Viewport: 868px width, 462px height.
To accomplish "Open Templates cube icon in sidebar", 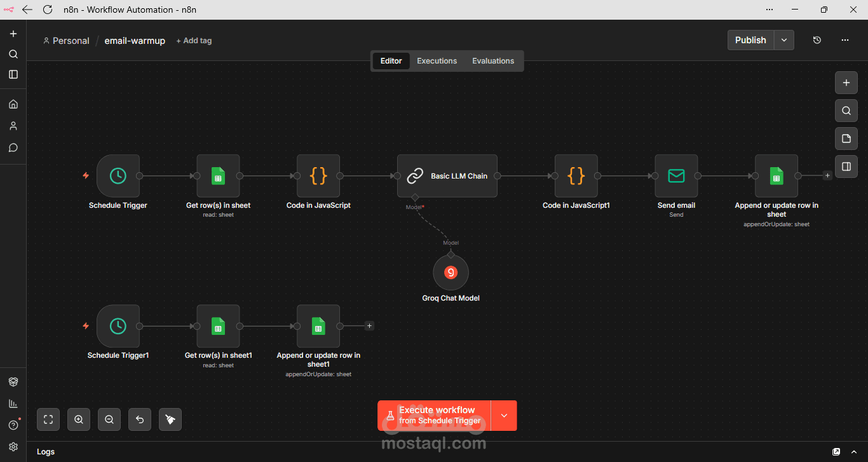I will (x=13, y=382).
